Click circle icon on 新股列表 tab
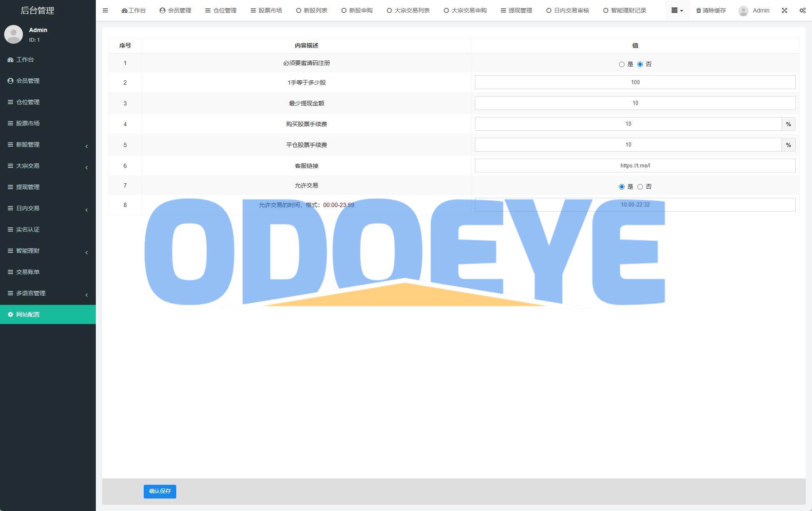Image resolution: width=812 pixels, height=511 pixels. point(298,10)
